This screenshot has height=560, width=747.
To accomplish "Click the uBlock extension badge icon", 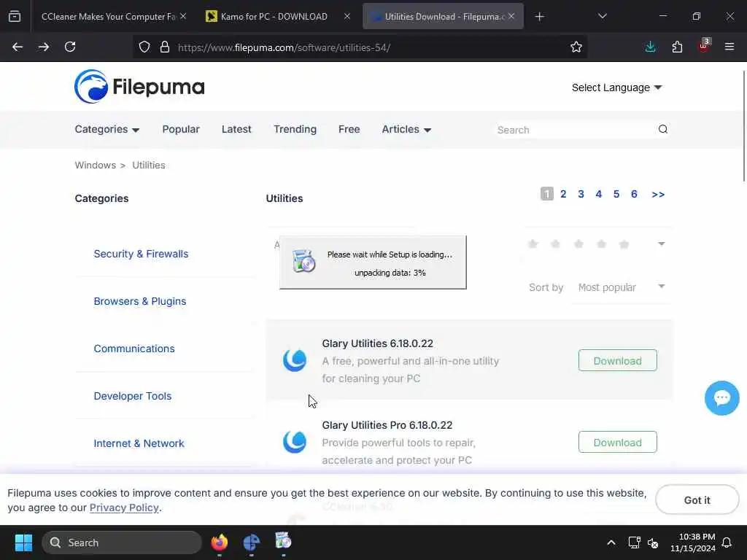I will pos(704,46).
